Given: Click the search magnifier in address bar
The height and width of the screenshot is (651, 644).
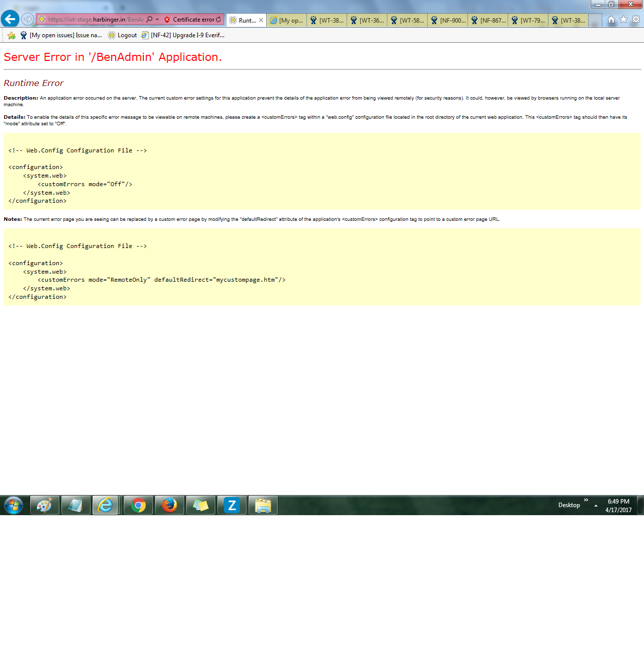Looking at the screenshot, I should point(149,20).
